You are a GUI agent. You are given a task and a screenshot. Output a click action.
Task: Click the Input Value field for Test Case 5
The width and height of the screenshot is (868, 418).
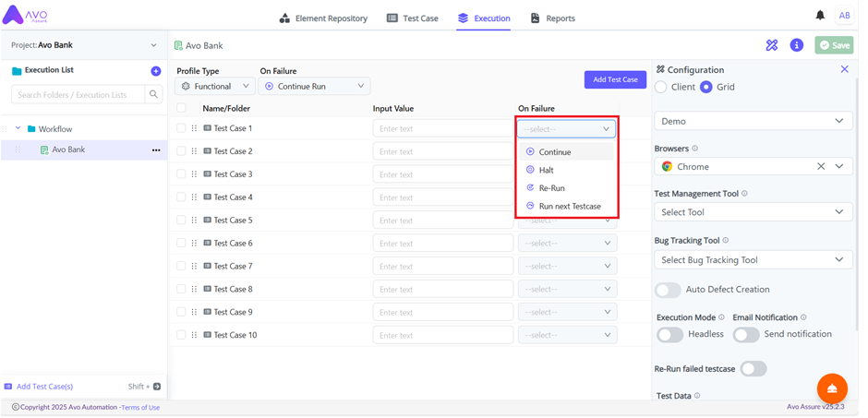pos(442,221)
